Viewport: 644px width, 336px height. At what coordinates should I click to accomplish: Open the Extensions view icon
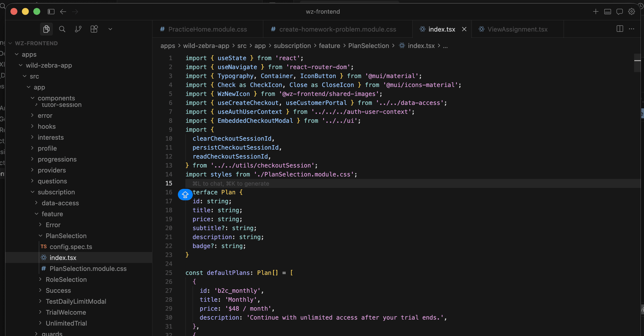pyautogui.click(x=94, y=29)
